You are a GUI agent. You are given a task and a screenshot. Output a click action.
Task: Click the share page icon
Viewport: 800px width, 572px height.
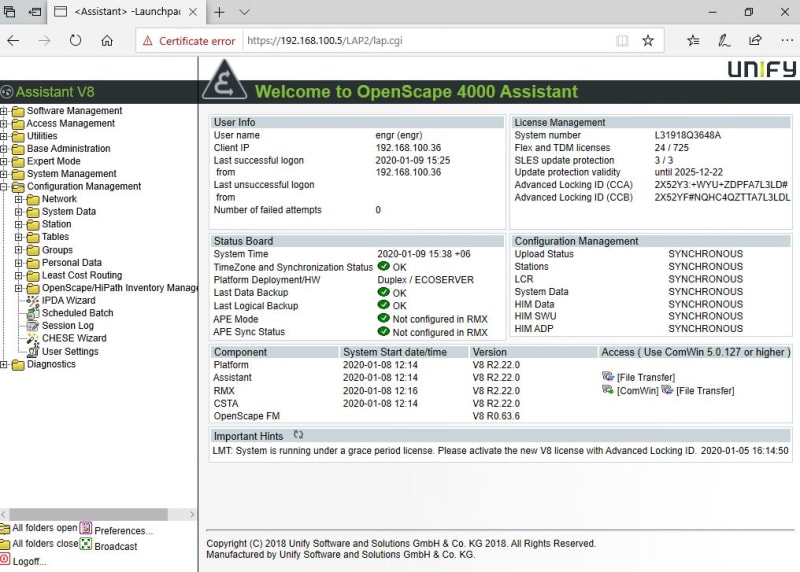point(755,40)
